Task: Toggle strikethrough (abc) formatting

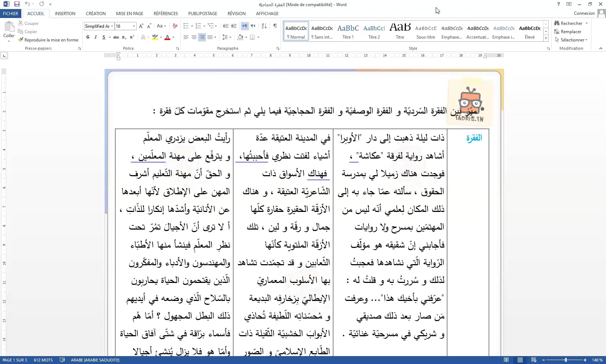Action: pyautogui.click(x=116, y=37)
